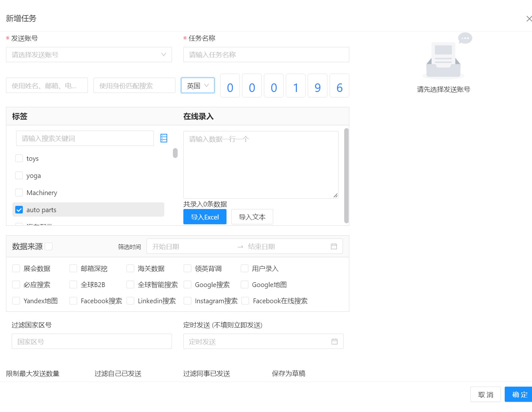This screenshot has height=412, width=532.
Task: Click the 导入Excel button
Action: click(x=205, y=217)
